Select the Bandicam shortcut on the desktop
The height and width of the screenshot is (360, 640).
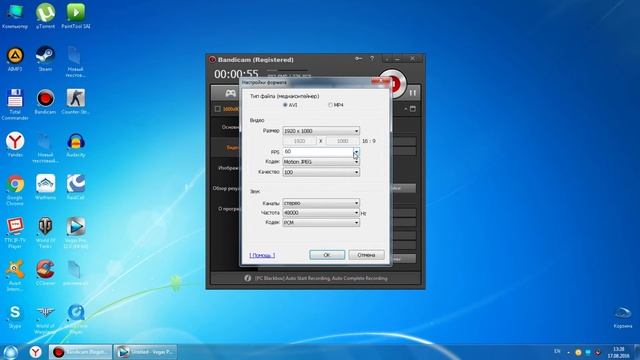point(45,101)
